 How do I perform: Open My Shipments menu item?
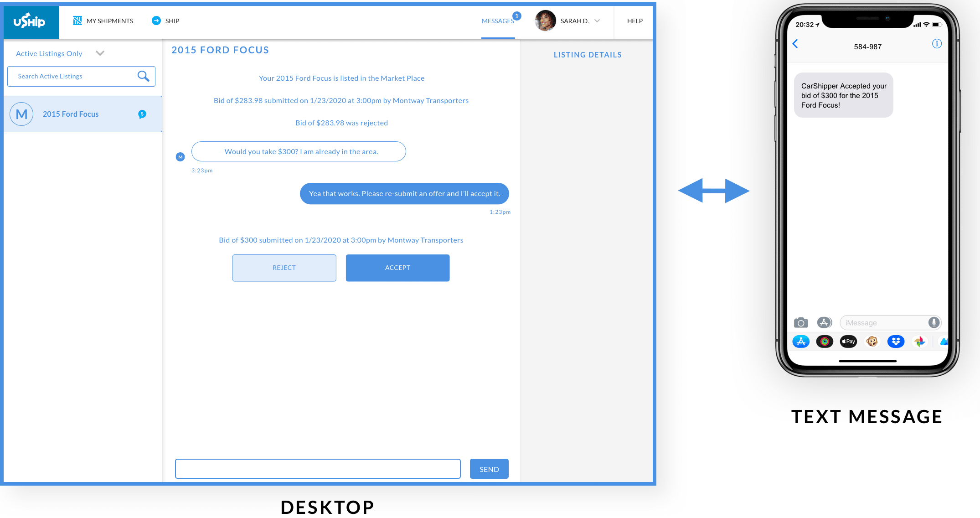(110, 21)
